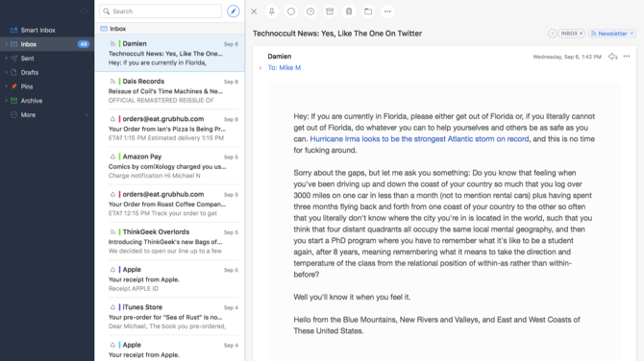The height and width of the screenshot is (361, 644).
Task: Expand the Inbox folder chevron
Action: point(6,44)
